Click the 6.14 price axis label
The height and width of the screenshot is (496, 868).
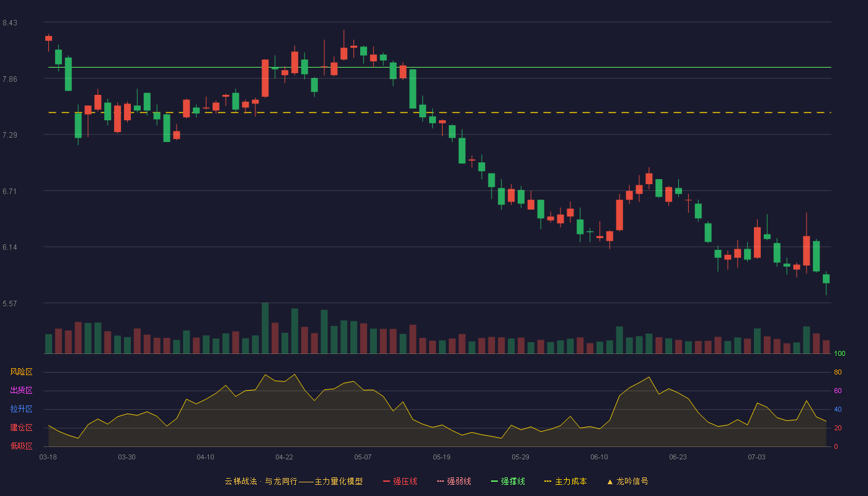(9, 247)
